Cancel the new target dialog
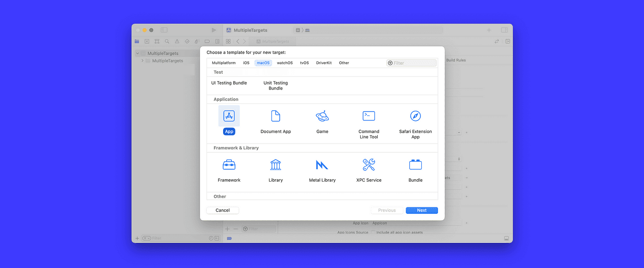Viewport: 644px width, 268px height. 222,210
